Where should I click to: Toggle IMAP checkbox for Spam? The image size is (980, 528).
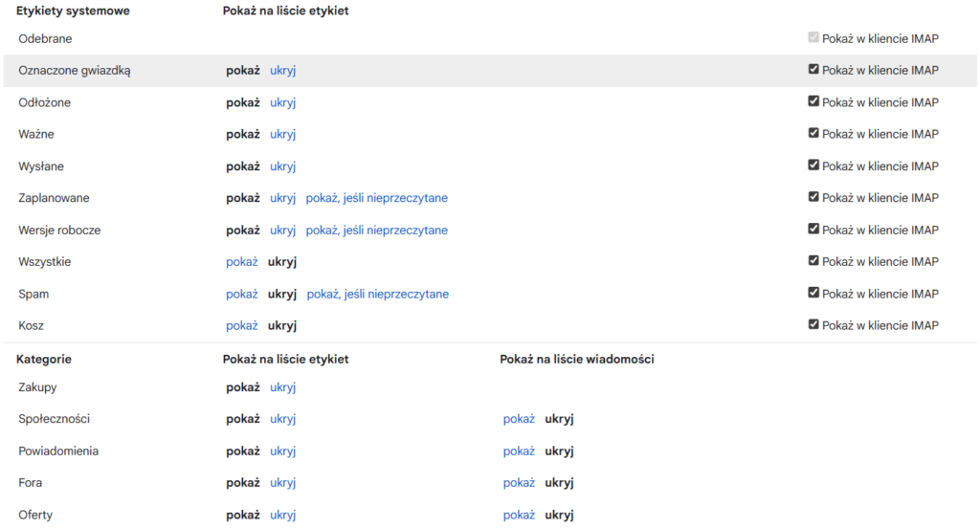click(x=813, y=293)
